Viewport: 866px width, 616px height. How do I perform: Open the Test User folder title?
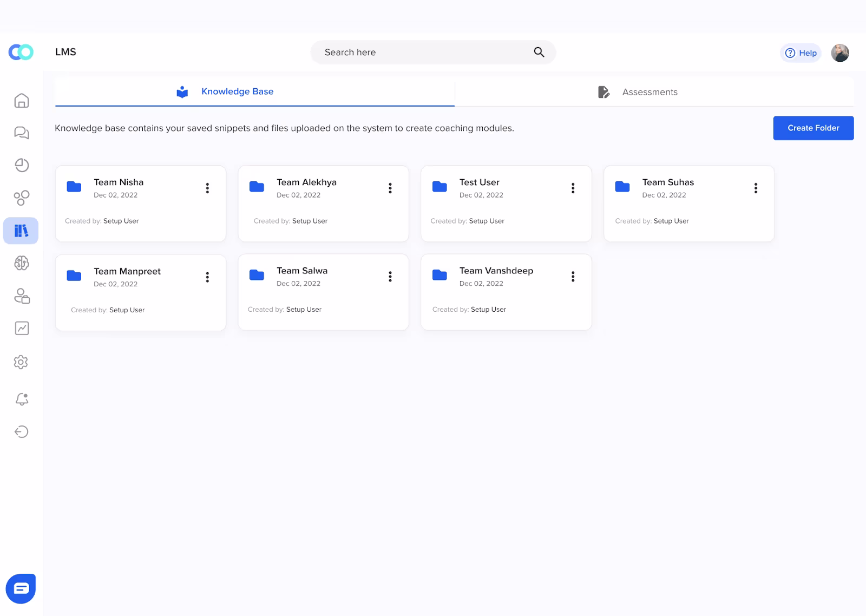tap(480, 182)
